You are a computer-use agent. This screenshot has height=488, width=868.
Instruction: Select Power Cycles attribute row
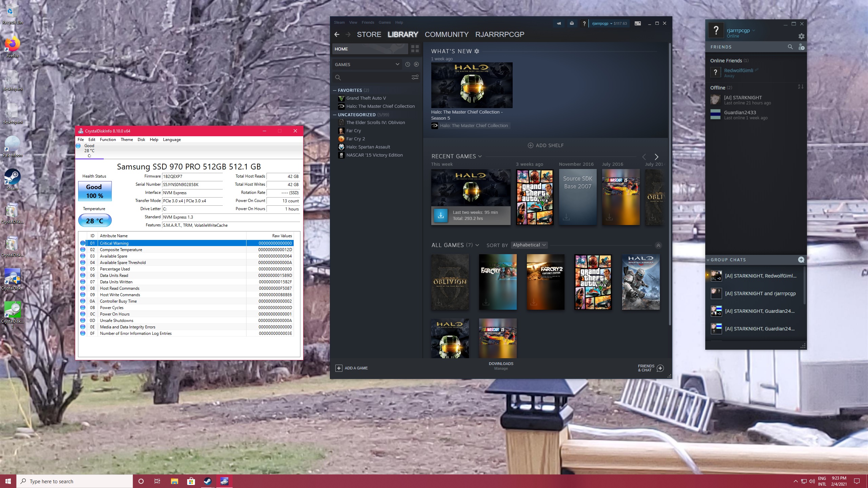186,308
